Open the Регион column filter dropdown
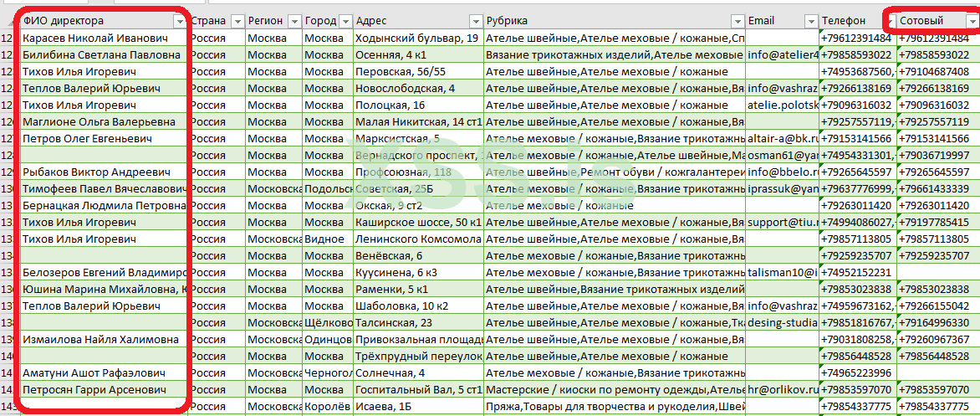 (294, 21)
